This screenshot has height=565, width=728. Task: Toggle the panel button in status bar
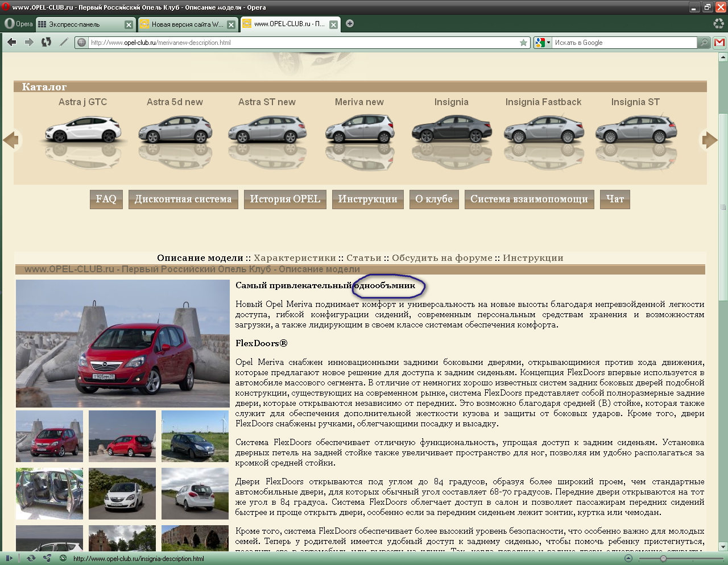click(x=9, y=558)
